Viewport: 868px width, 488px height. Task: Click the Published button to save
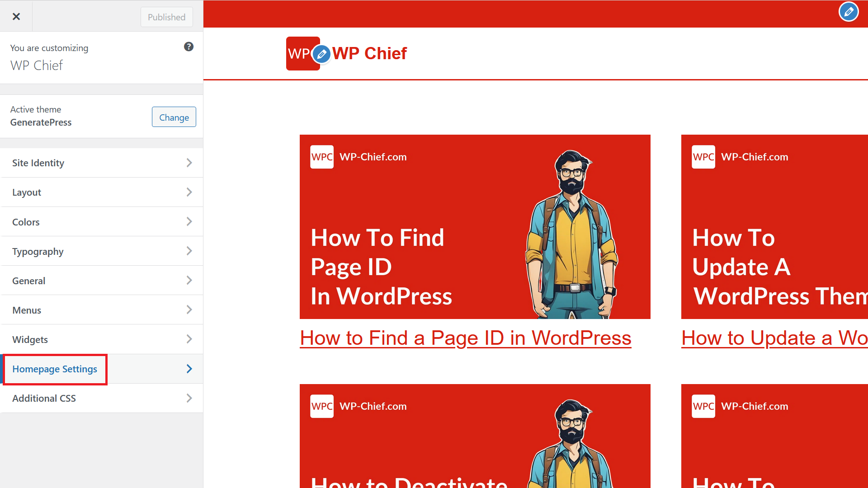coord(166,16)
